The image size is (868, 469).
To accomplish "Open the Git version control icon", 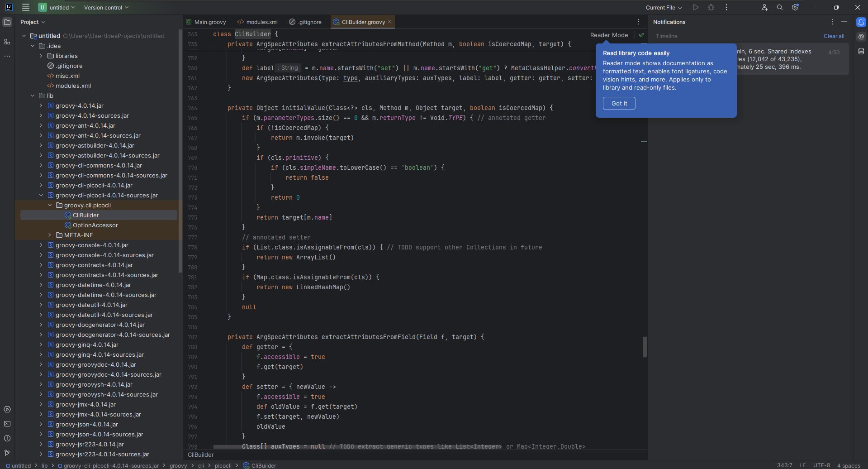I will (7, 453).
